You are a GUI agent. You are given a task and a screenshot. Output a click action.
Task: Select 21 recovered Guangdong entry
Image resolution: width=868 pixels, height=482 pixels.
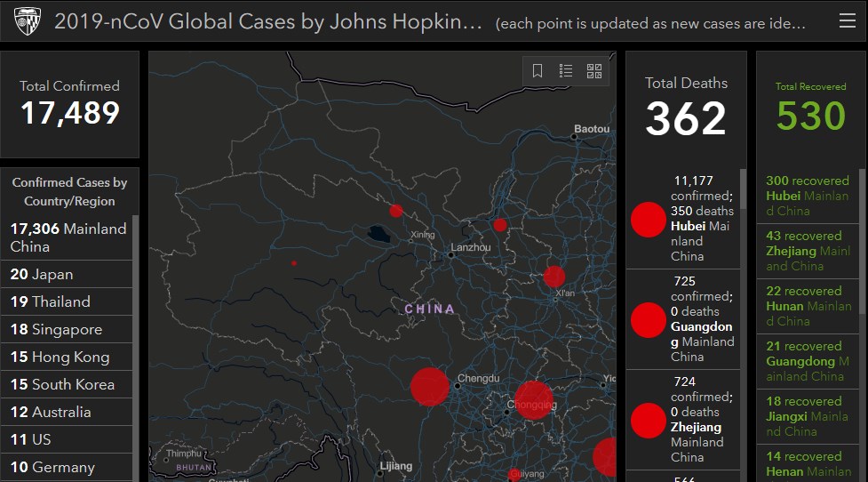(808, 361)
